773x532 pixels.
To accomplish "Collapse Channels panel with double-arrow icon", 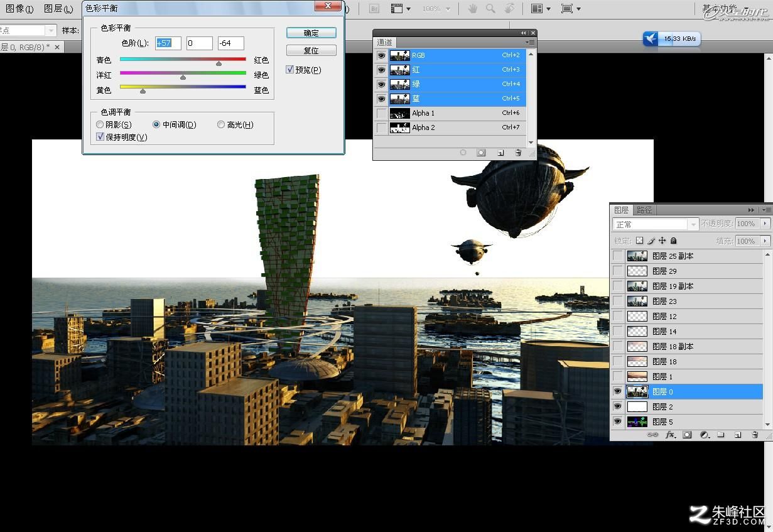I will click(524, 33).
